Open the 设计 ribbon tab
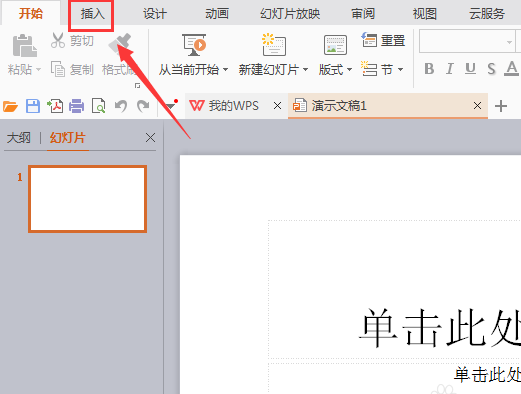This screenshot has height=394, width=521. (x=155, y=14)
